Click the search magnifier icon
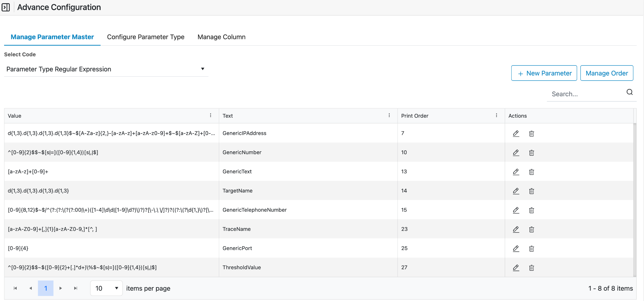Viewport: 644px width, 301px height. coord(630,92)
